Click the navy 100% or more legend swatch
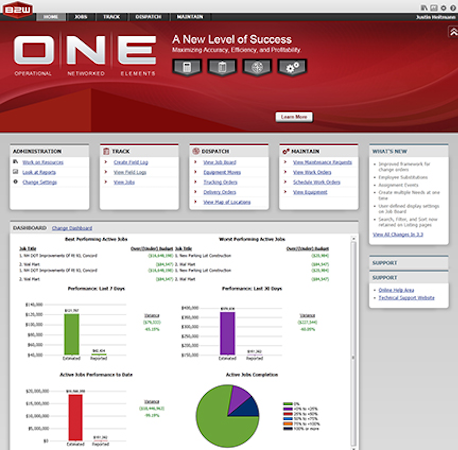Screen dimensions: 458x450 point(288,429)
